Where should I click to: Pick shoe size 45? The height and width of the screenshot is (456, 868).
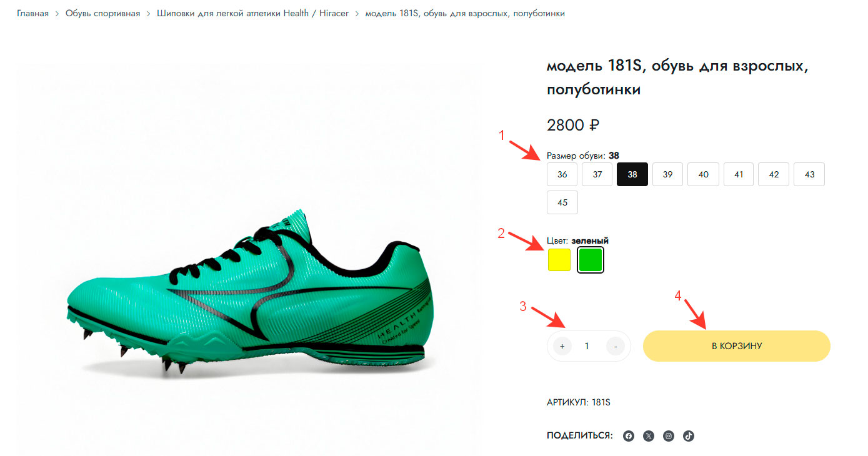click(562, 202)
